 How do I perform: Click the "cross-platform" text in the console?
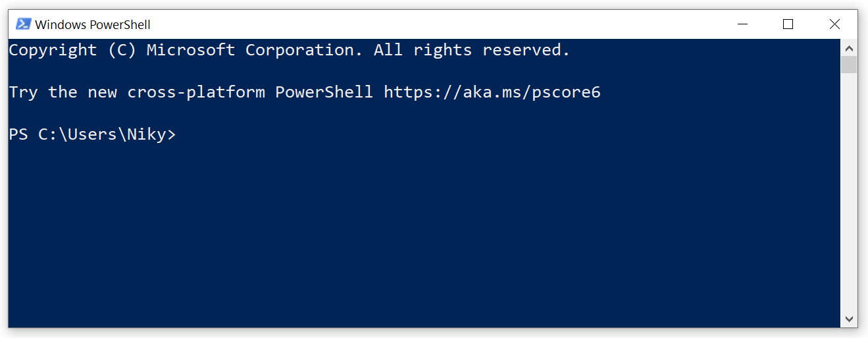196,92
